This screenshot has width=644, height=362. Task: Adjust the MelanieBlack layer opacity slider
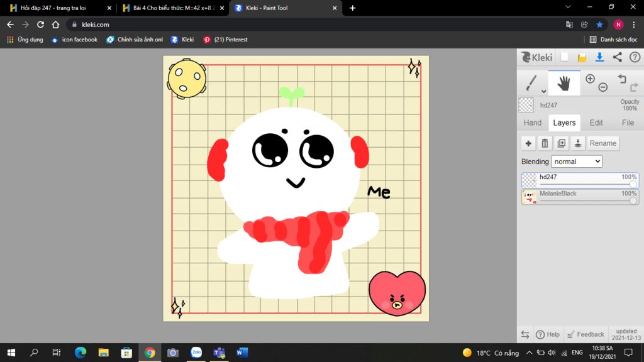pos(633,200)
